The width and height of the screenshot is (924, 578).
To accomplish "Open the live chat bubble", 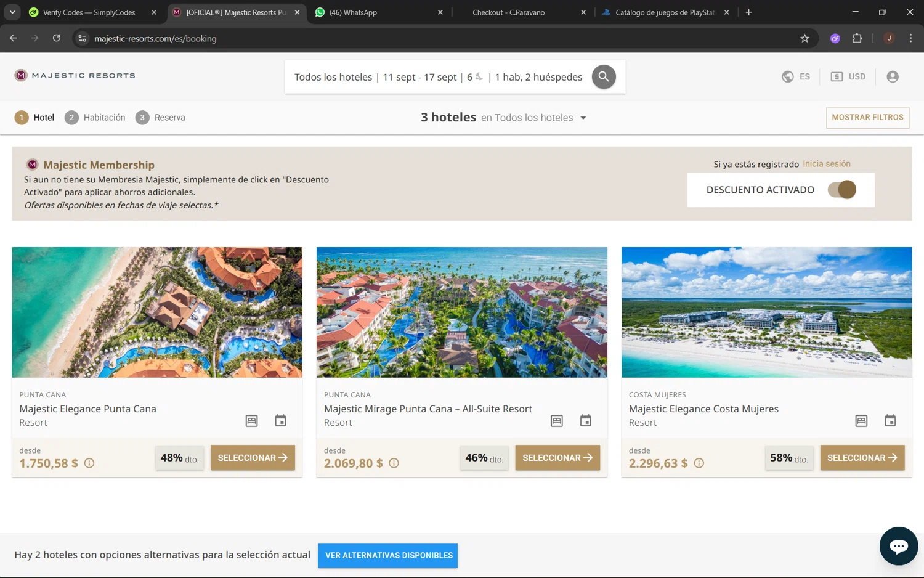I will 899,546.
